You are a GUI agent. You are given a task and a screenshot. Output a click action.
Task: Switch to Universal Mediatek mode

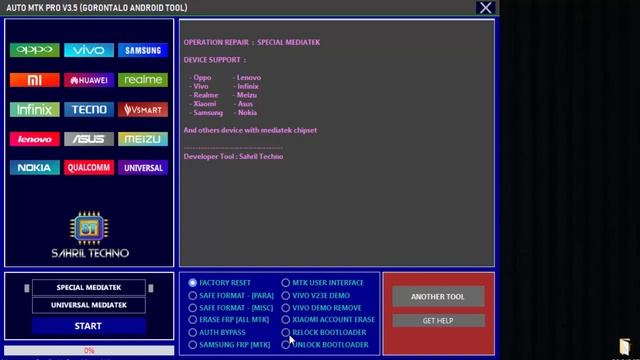(89, 305)
